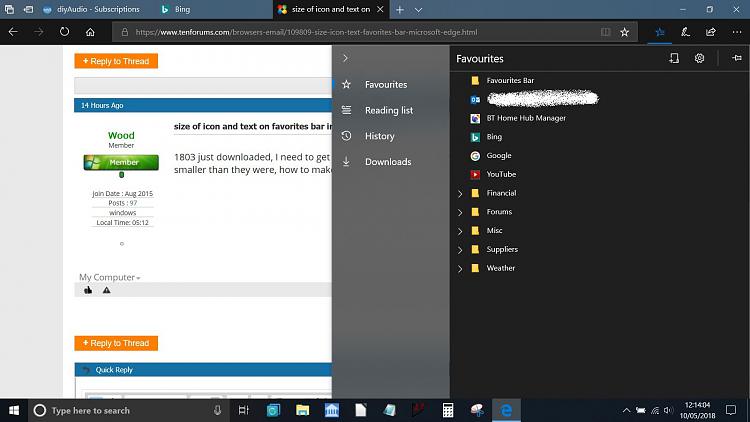Viewport: 750px width, 422px height.
Task: Open taskbar clock and date
Action: click(x=697, y=410)
